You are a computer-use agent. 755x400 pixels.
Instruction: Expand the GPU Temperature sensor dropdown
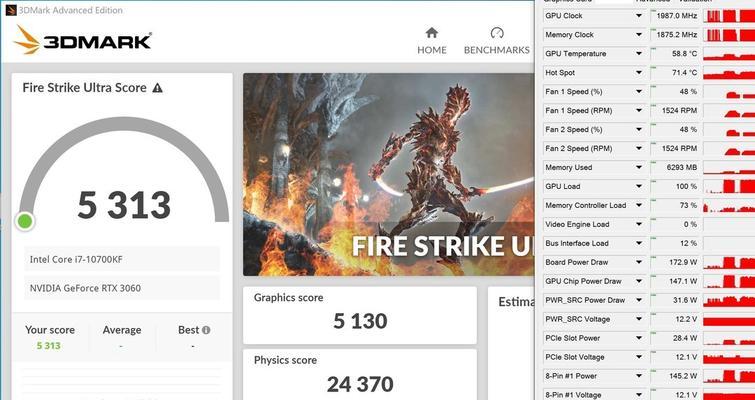[x=639, y=54]
